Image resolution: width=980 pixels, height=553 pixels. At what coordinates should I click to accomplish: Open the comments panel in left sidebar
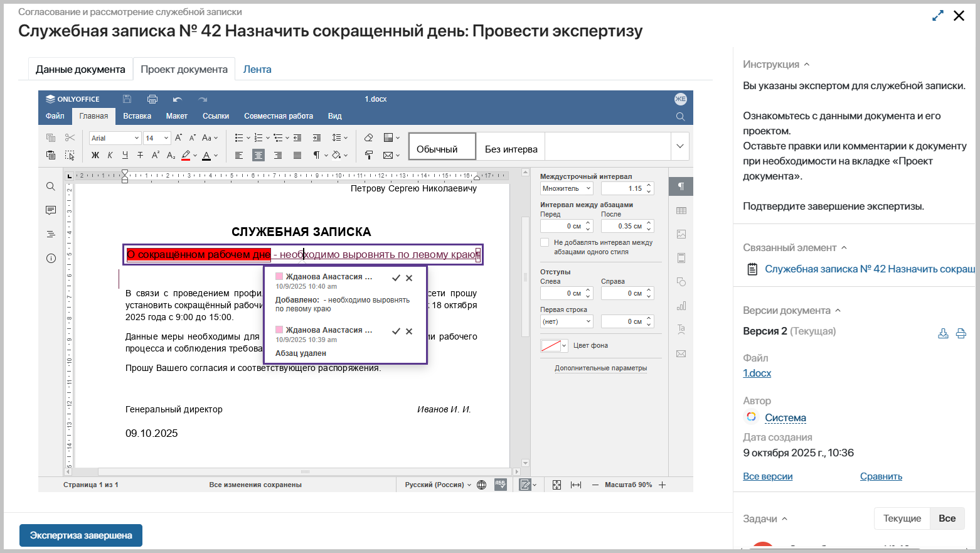point(51,210)
